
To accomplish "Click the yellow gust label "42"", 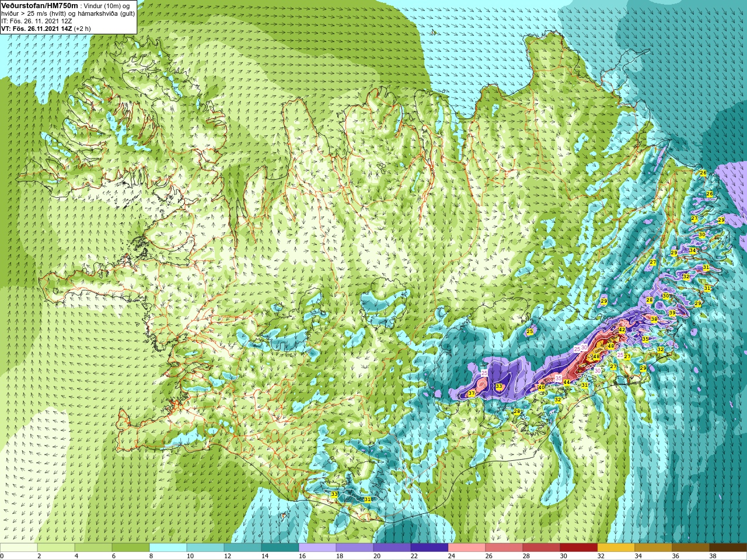I will click(x=622, y=330).
